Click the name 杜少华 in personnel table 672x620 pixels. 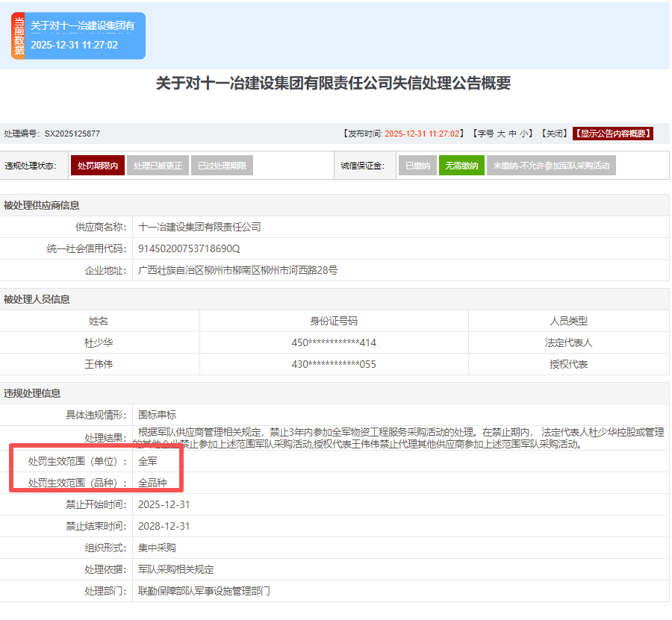99,342
